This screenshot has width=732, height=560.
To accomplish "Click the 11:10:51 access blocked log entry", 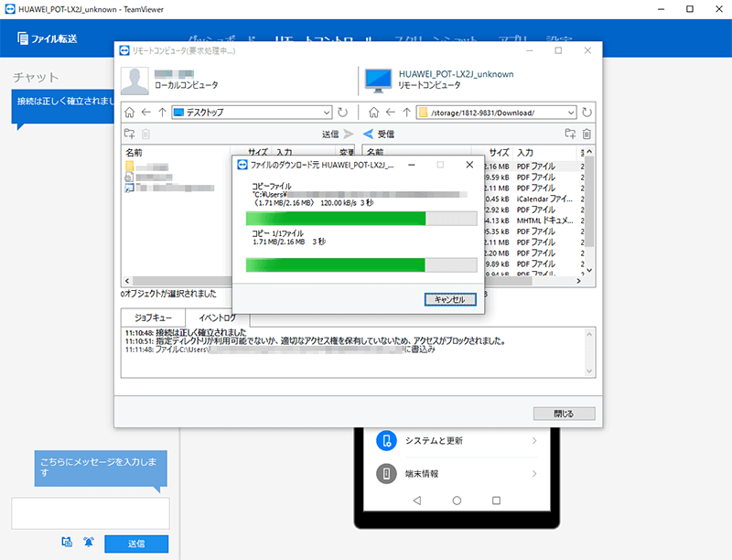I will coord(316,341).
